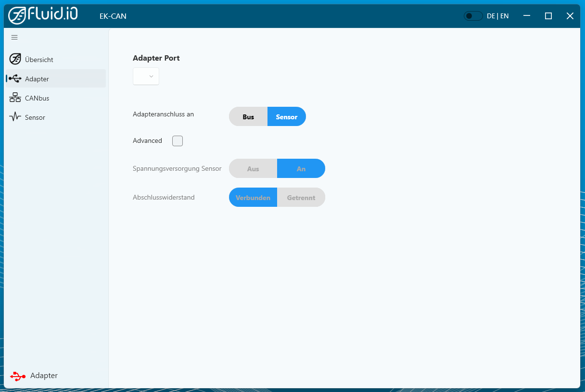Set Adapteranschluss to Sensor
Screen dimensions: 585x392
[287, 117]
